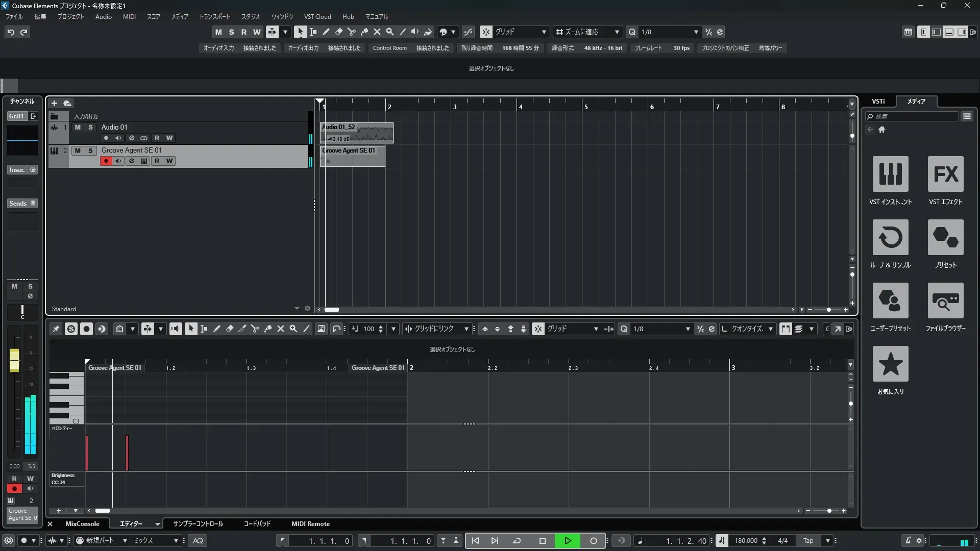Select the Eraser tool in main toolbar
Viewport: 980px width, 551px height.
[338, 32]
